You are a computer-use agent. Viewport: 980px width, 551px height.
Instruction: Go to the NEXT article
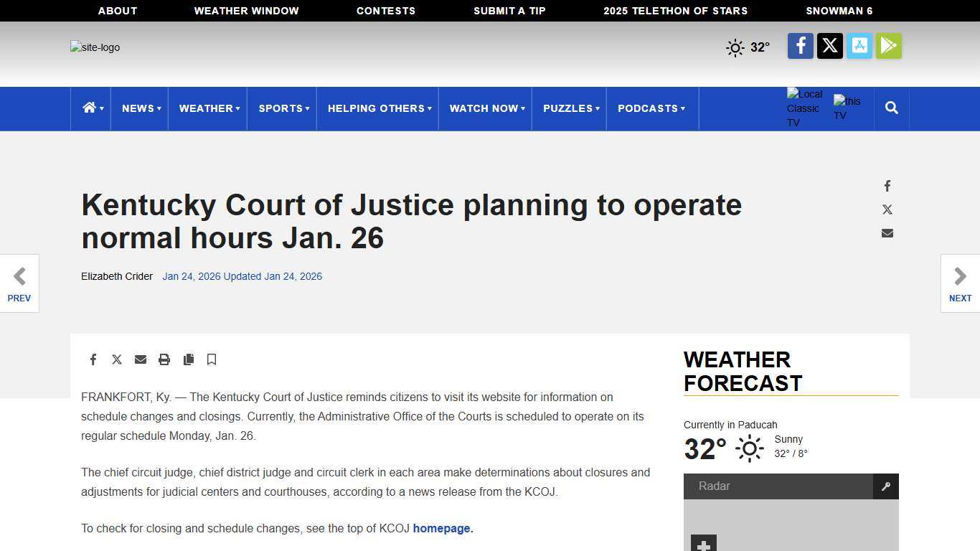(960, 283)
